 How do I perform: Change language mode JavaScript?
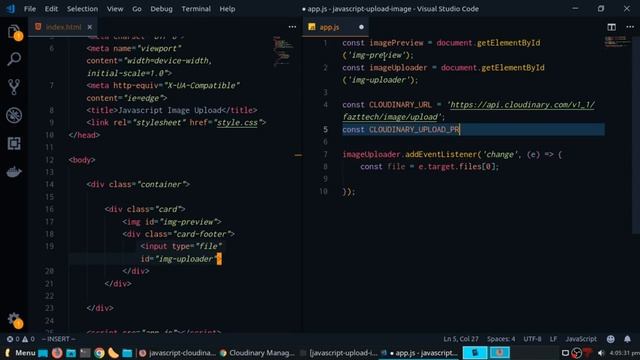(581, 339)
